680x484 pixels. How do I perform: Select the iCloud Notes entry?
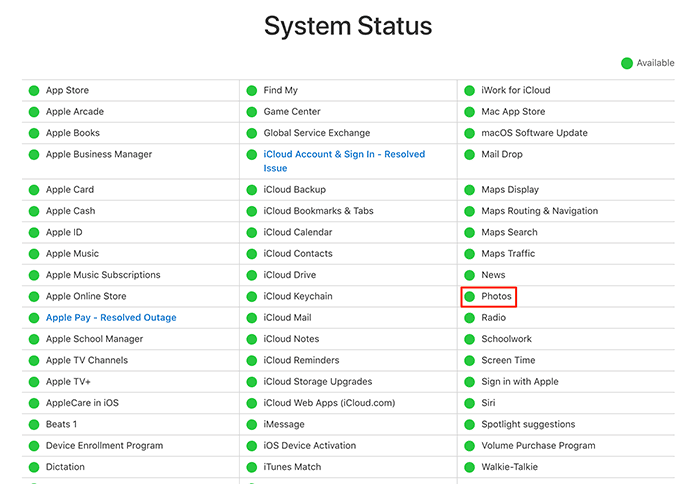[x=291, y=339]
